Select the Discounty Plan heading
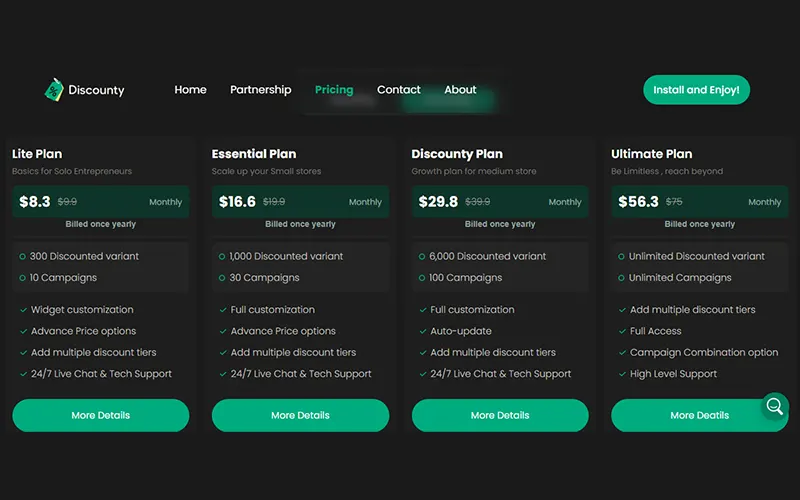Screen dimensions: 800x500 [457, 154]
